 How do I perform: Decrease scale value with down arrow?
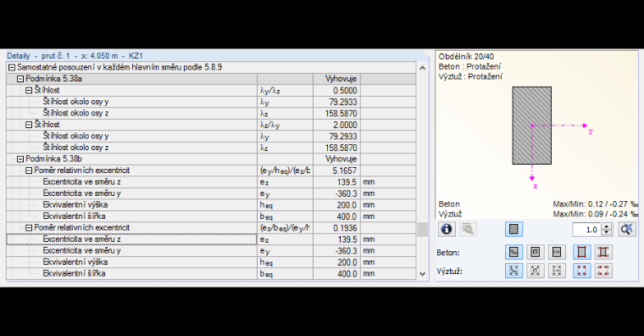click(607, 232)
